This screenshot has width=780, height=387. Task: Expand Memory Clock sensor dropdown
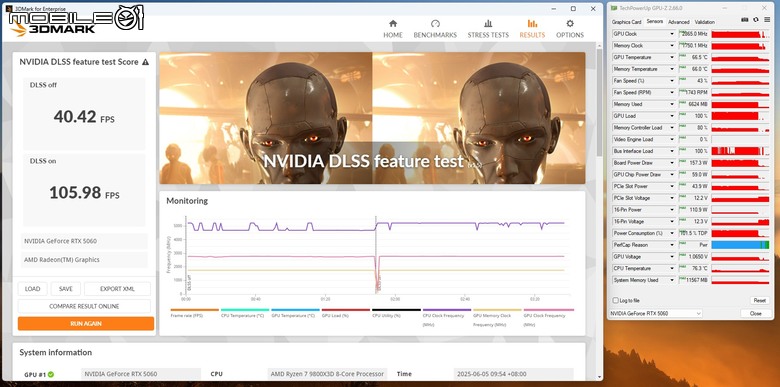[x=673, y=46]
